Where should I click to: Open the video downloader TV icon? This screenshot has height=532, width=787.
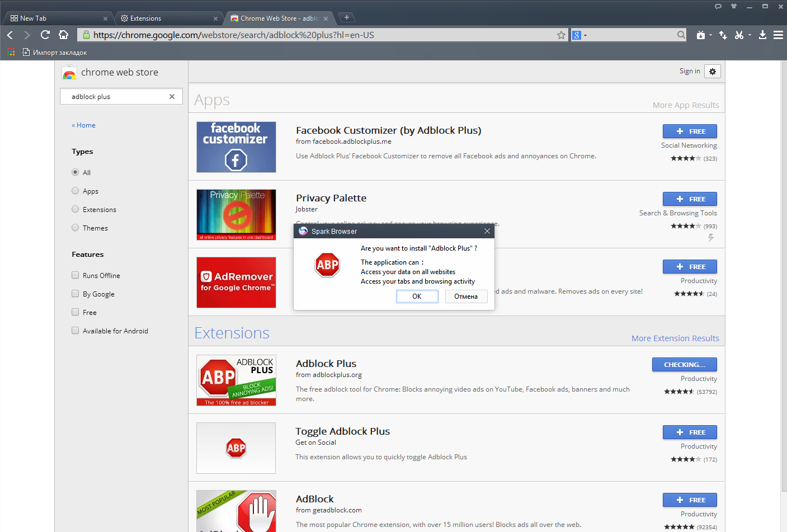(x=701, y=35)
